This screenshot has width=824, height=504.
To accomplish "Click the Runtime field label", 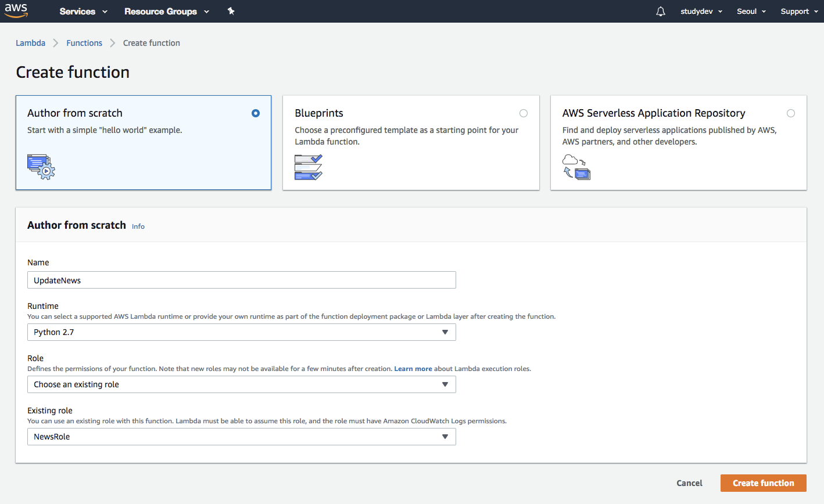I will tap(43, 306).
